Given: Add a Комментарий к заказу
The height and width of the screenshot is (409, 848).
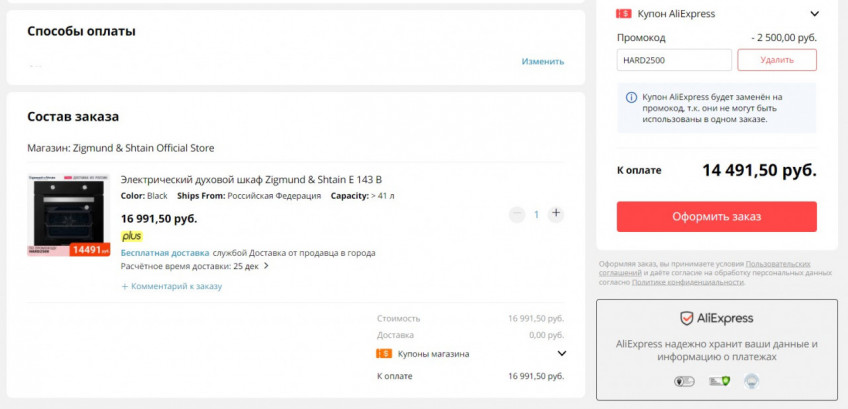Looking at the screenshot, I should pyautogui.click(x=171, y=286).
